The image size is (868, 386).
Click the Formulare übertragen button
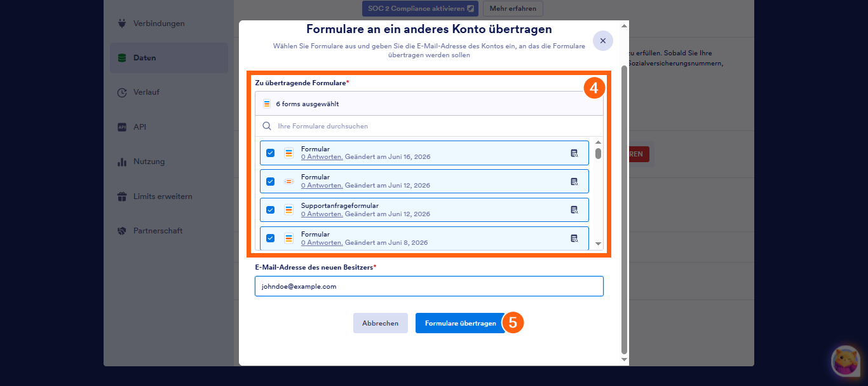[x=461, y=323]
